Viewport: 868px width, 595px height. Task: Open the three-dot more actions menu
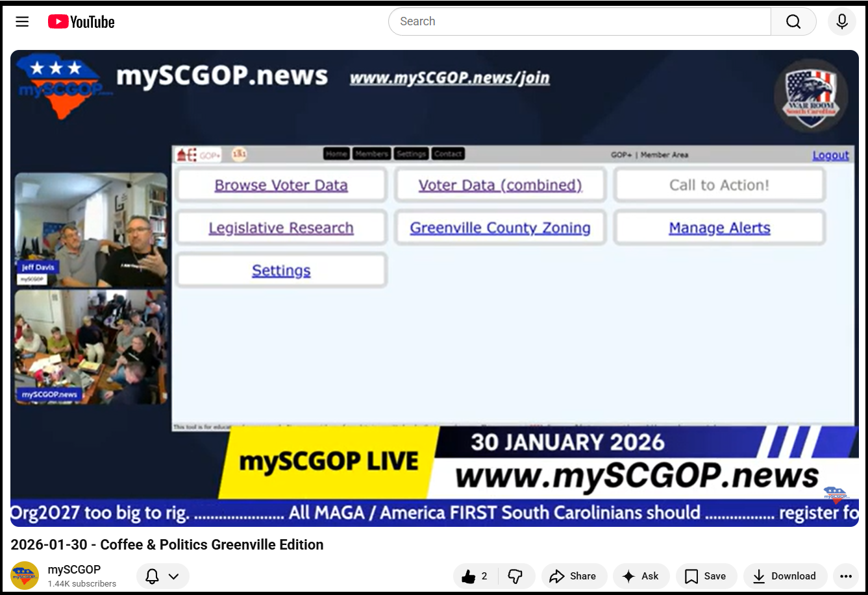[x=845, y=576]
